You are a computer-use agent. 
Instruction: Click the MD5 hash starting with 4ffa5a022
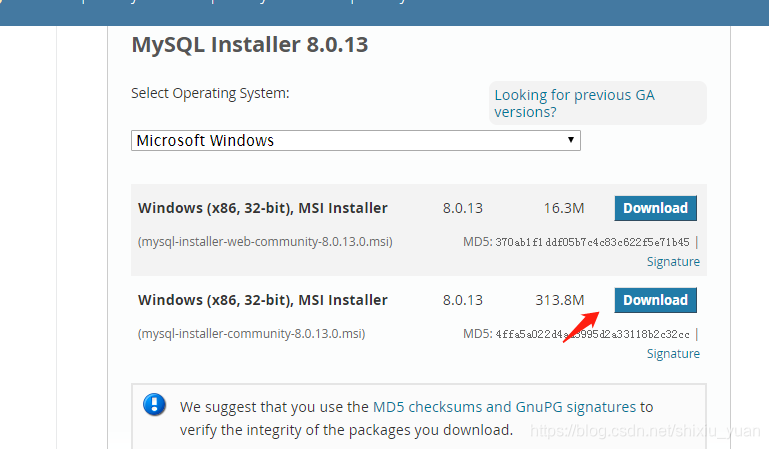[592, 334]
